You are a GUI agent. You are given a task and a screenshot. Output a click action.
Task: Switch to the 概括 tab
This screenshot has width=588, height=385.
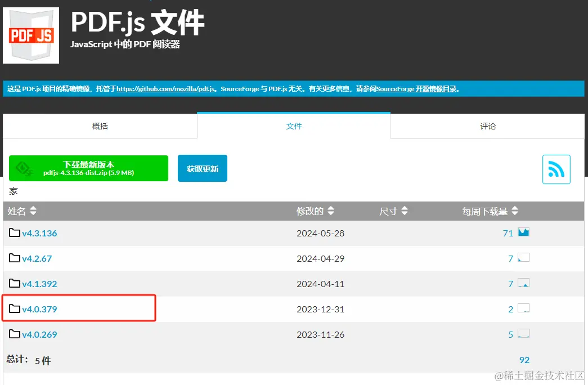point(100,126)
